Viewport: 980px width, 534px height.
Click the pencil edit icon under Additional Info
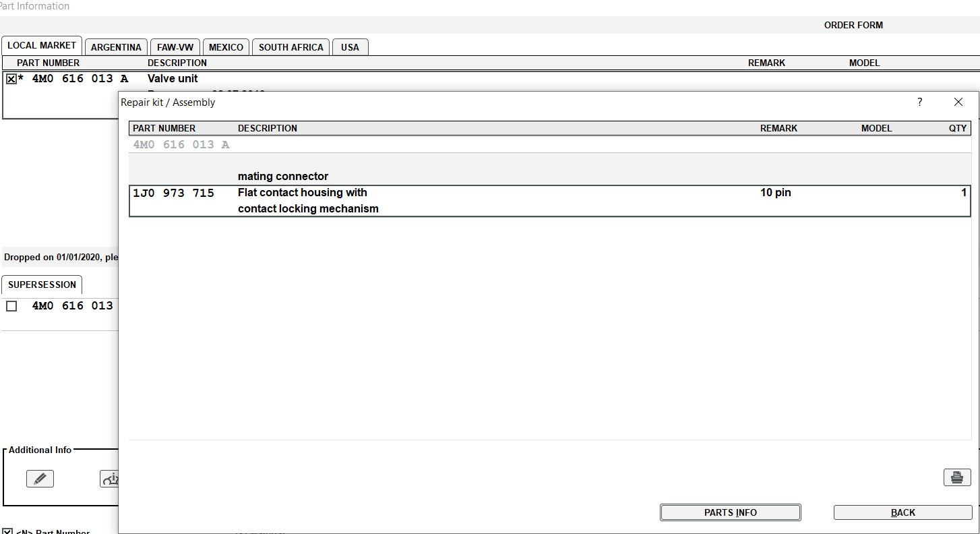click(40, 479)
